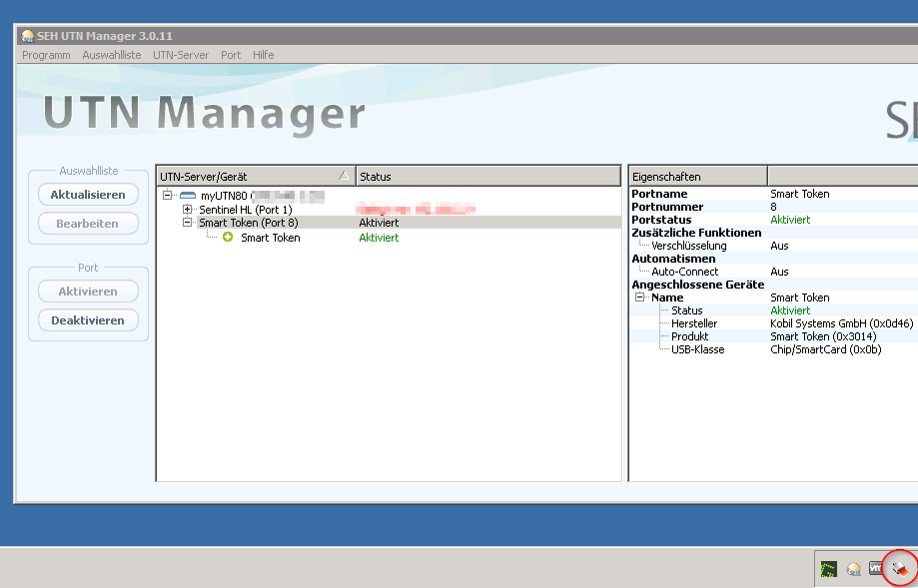Click the Produkt property label

(x=689, y=336)
